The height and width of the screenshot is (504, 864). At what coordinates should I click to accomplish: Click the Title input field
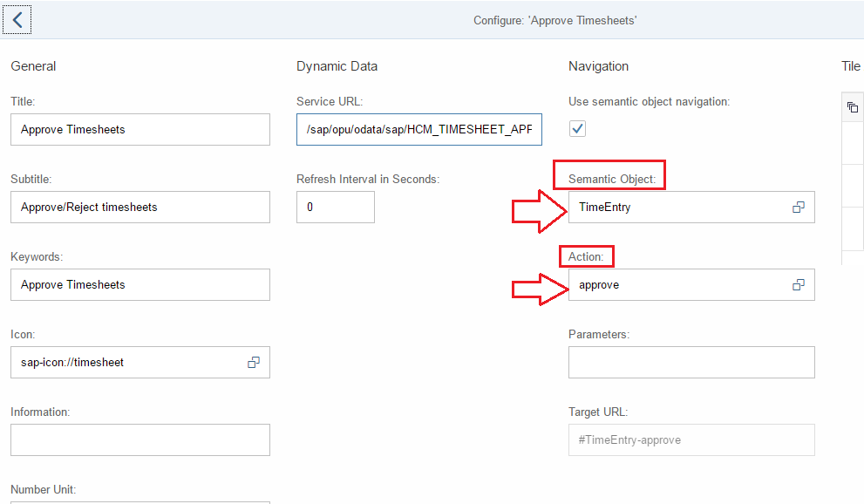[x=140, y=129]
